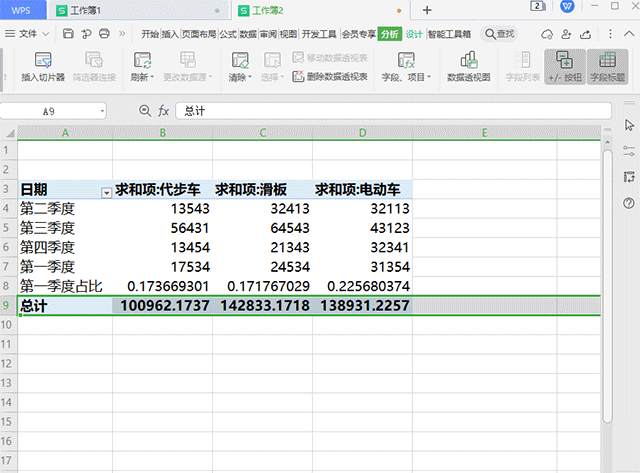Click the collaboration add-user icon

[x=566, y=34]
